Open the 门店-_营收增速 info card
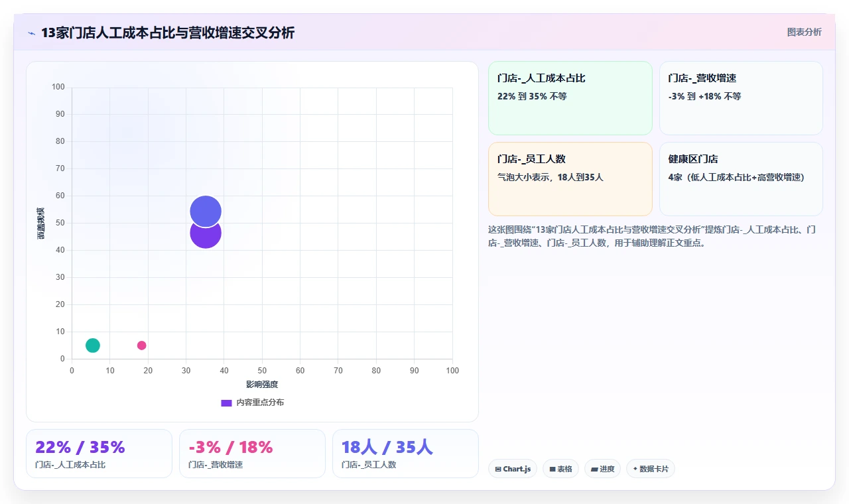The image size is (849, 504). pos(741,98)
